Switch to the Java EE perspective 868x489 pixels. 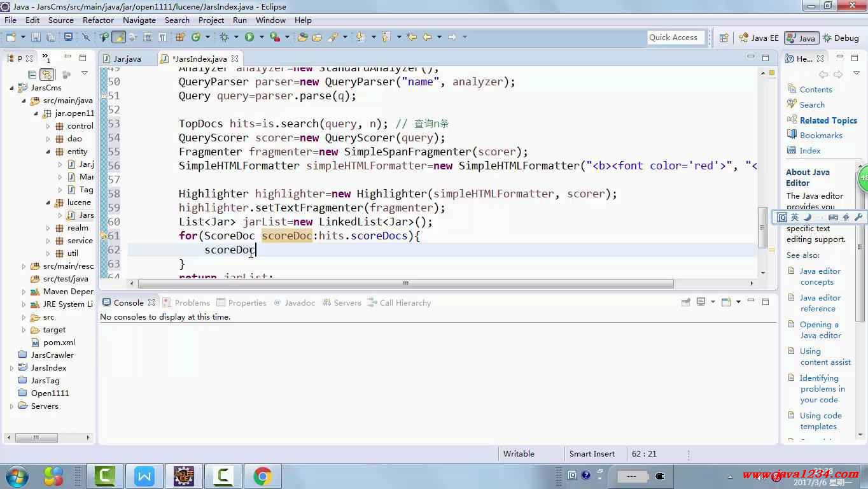click(x=759, y=38)
